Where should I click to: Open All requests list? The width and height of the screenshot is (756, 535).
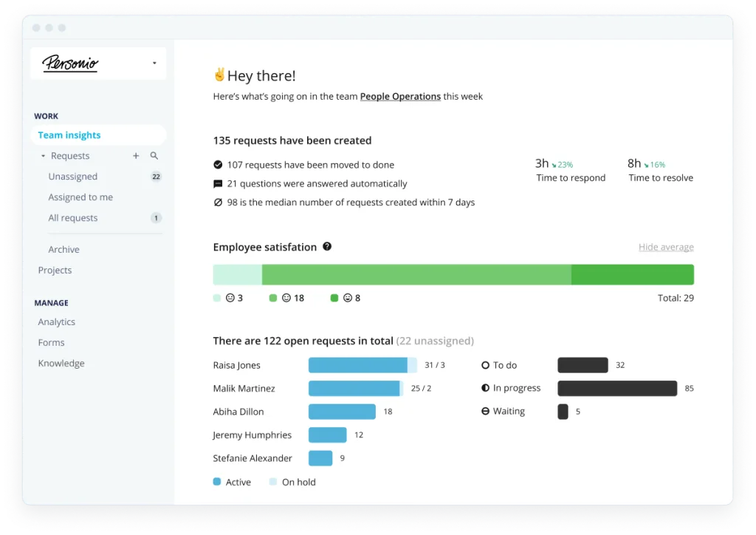pos(73,218)
